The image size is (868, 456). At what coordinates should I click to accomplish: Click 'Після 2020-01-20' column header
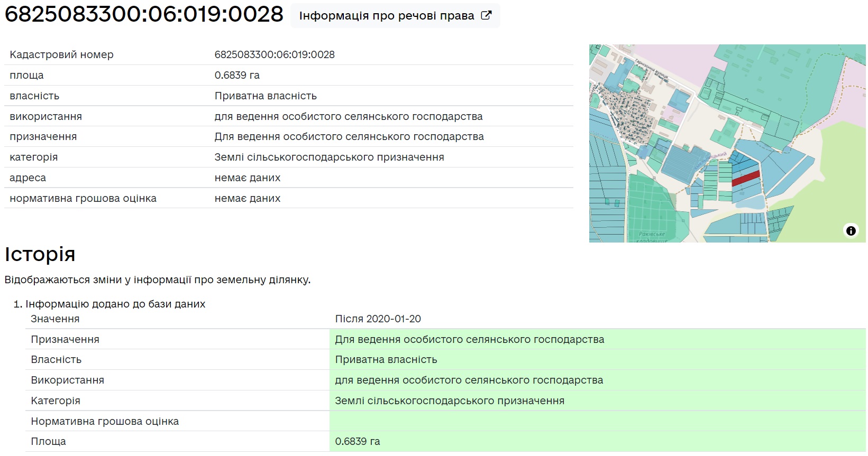(378, 319)
